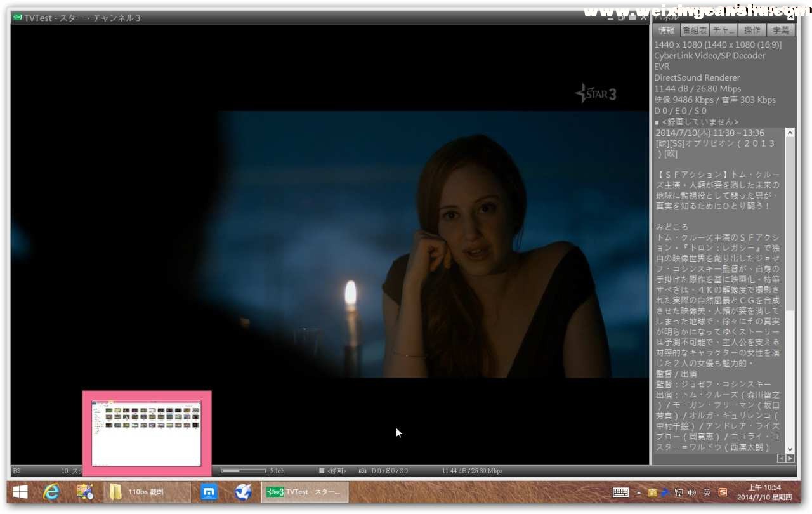Screen dimensions: 812x514
Task: Click the program time 11:30～13:36 line
Action: [x=710, y=133]
